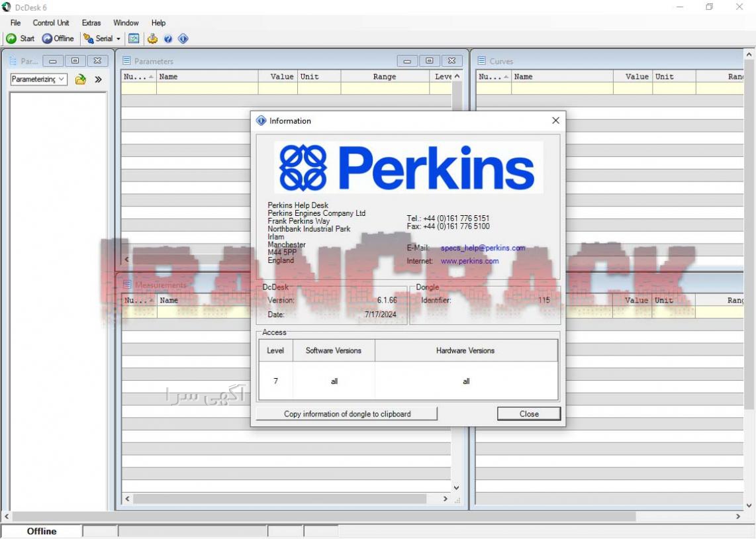Open the blue question mark help icon
Screen dimensions: 756x539
[167, 38]
